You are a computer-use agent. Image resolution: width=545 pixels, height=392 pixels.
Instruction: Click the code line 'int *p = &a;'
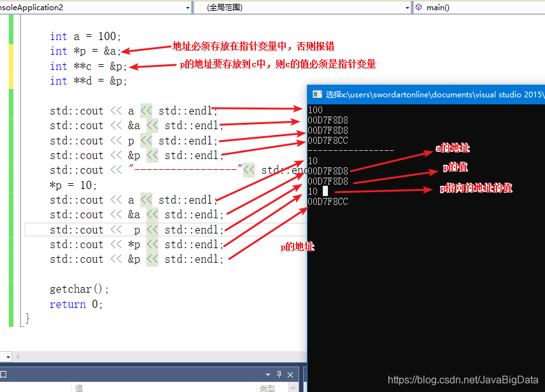[85, 51]
